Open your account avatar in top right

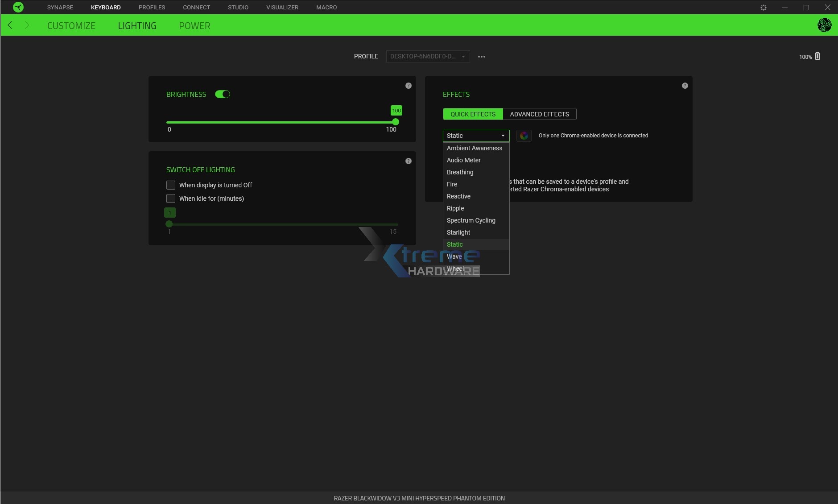pos(825,25)
